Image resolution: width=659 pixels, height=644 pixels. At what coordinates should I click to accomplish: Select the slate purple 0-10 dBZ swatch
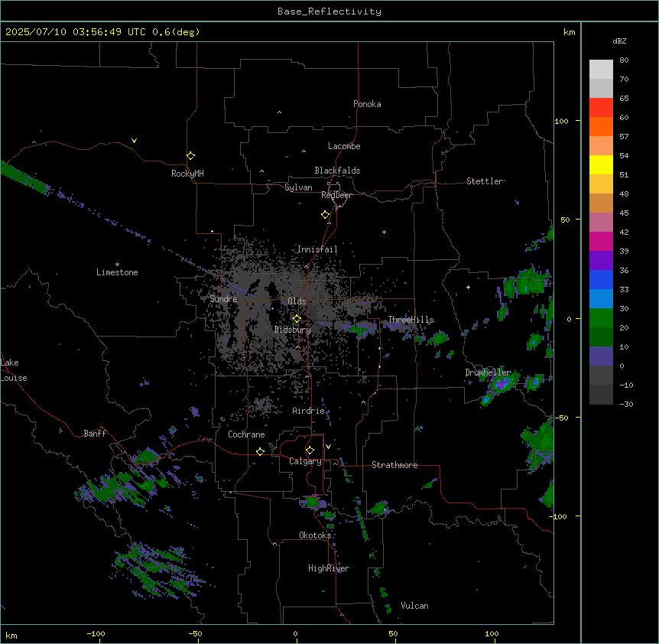pyautogui.click(x=601, y=356)
